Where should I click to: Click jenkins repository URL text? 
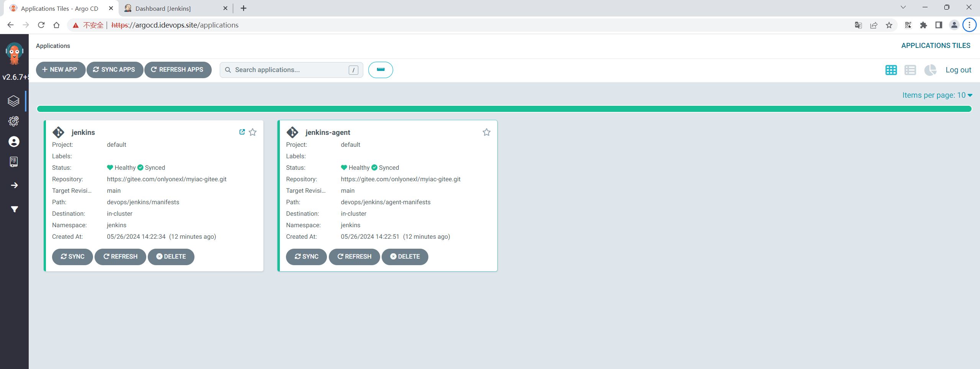[x=167, y=179]
